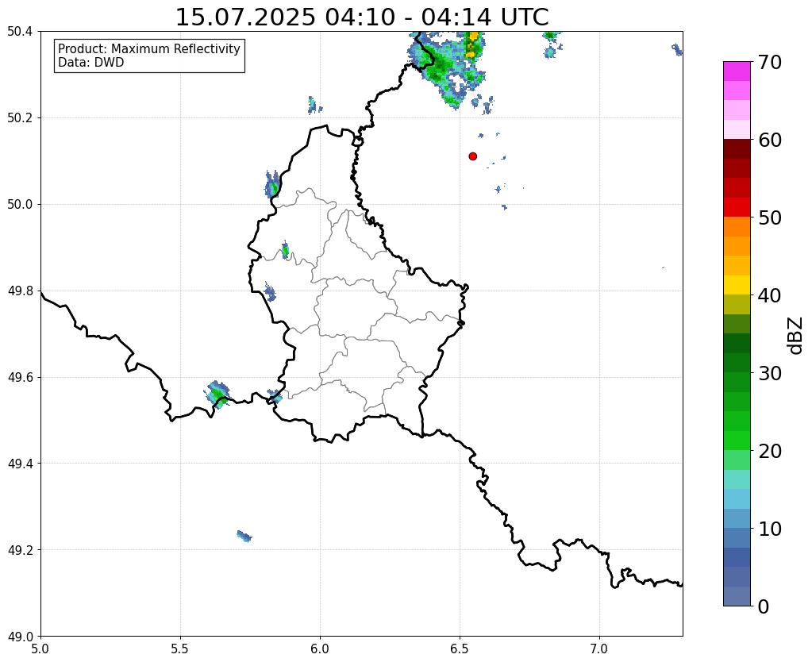Click the 49.4 latitude axis label
This screenshot has width=812, height=662.
tap(20, 464)
